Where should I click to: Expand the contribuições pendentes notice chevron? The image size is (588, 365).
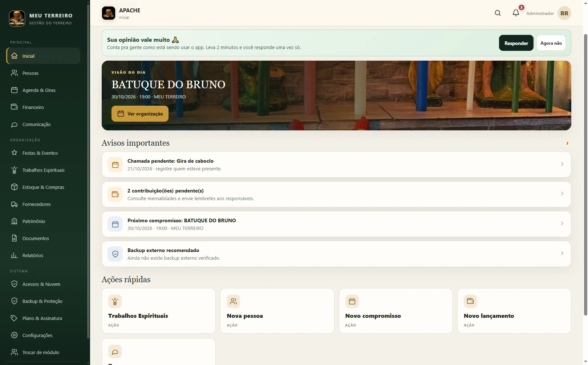point(562,194)
